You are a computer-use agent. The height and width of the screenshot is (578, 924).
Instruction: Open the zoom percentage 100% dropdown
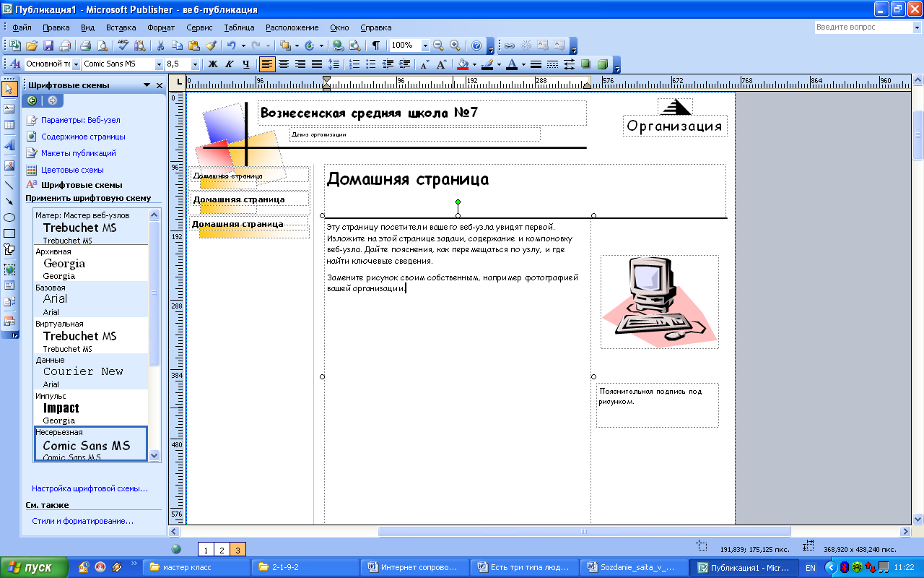(425, 45)
